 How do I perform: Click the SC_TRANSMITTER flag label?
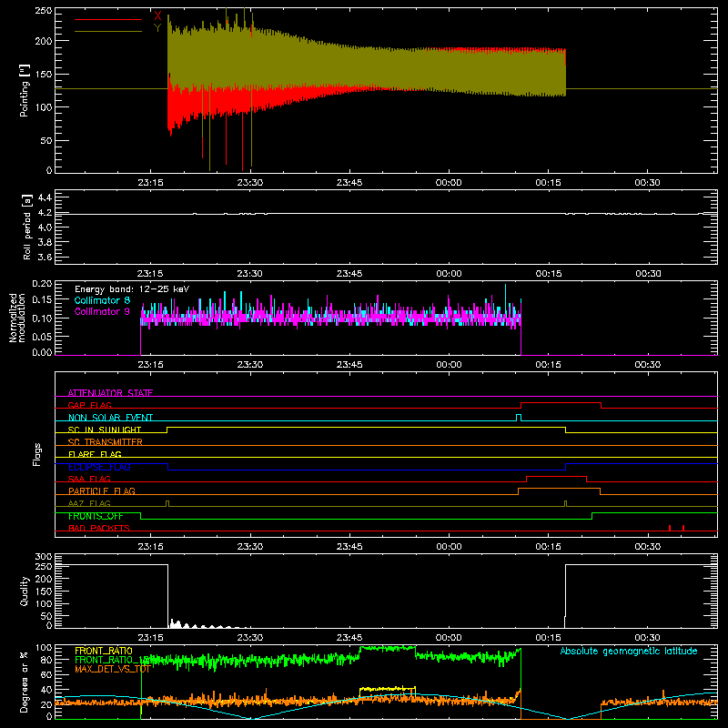tap(105, 442)
